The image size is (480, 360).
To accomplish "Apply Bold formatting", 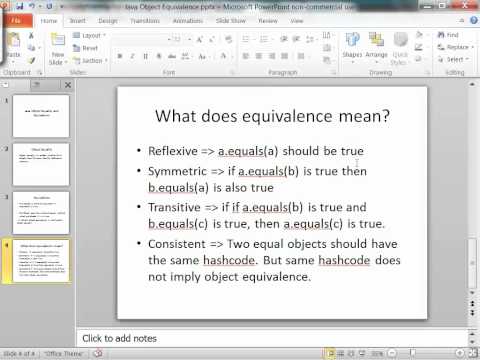I will (120, 56).
